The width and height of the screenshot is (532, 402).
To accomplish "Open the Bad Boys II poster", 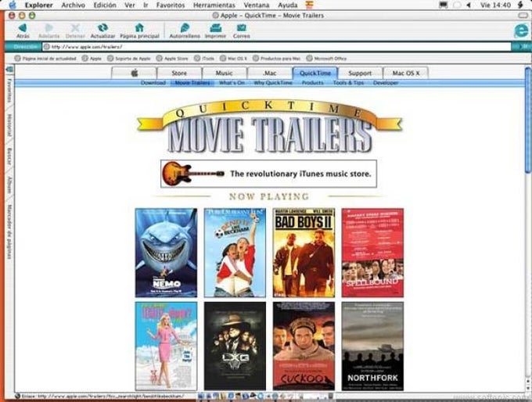I will [304, 253].
